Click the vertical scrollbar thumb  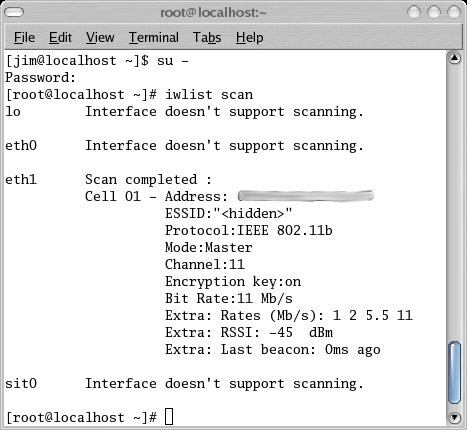pos(455,373)
